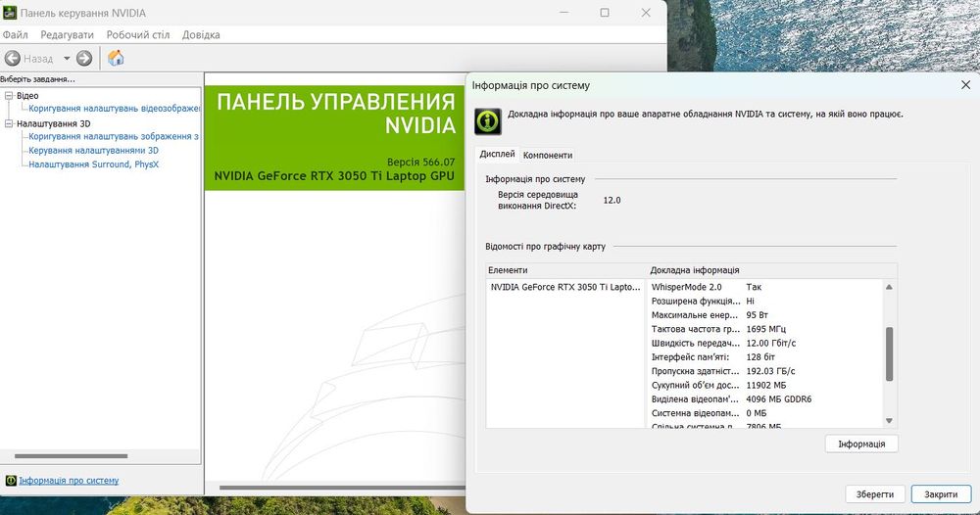Minimize the NVIDIA Control Panel window

(563, 13)
